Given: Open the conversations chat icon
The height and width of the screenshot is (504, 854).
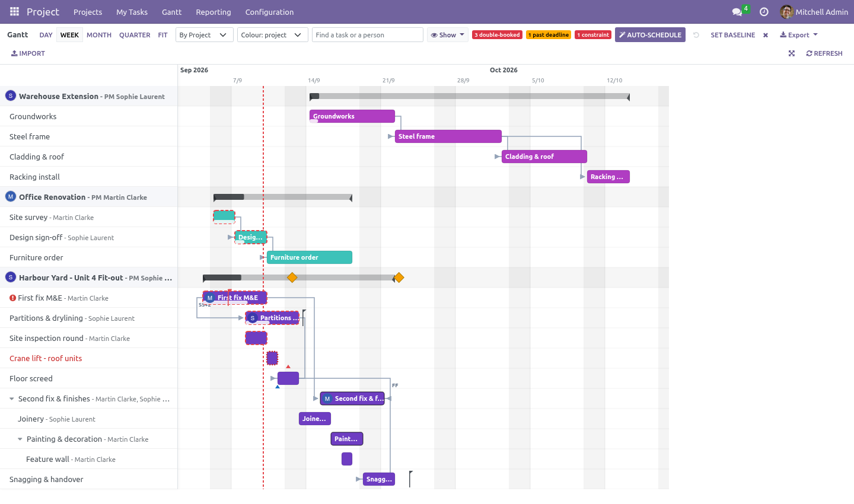Looking at the screenshot, I should click(x=737, y=12).
